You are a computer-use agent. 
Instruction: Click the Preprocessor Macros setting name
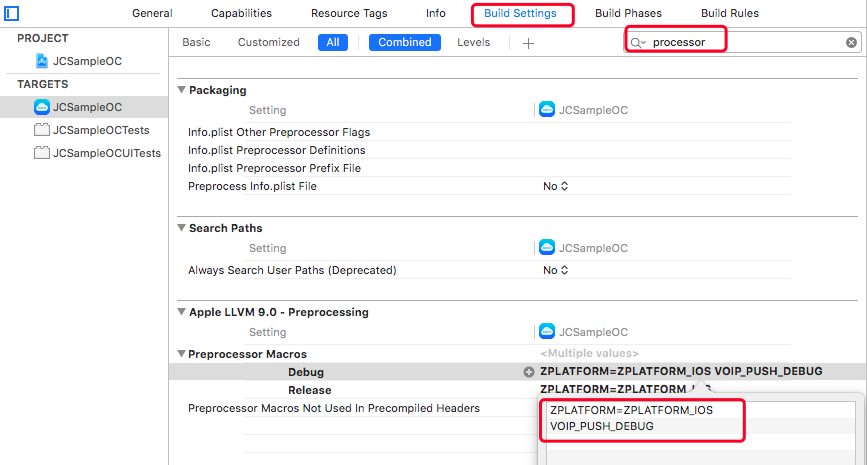[247, 354]
